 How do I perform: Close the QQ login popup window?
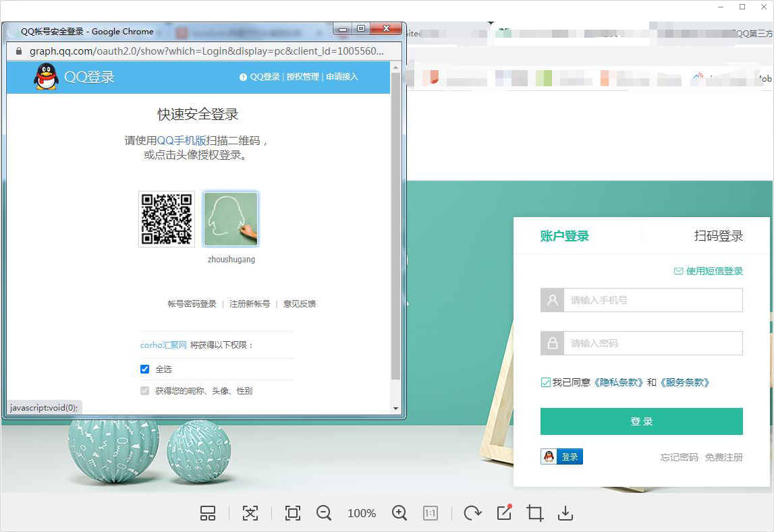tap(387, 28)
